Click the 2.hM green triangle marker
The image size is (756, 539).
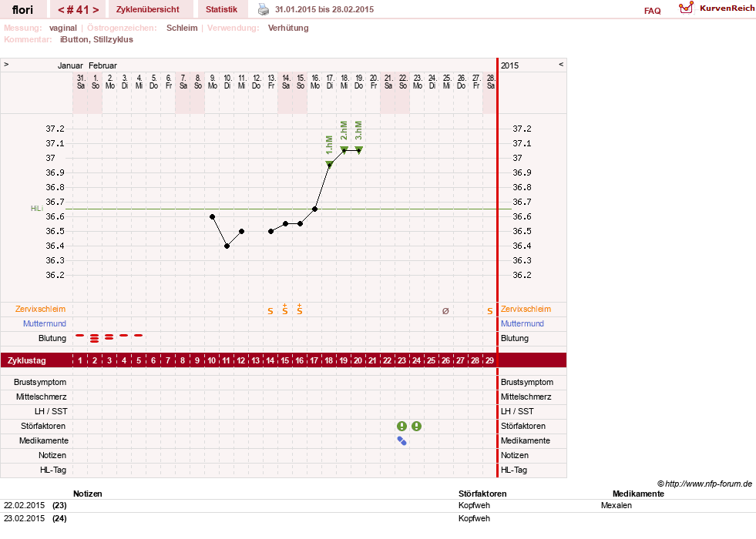[344, 150]
